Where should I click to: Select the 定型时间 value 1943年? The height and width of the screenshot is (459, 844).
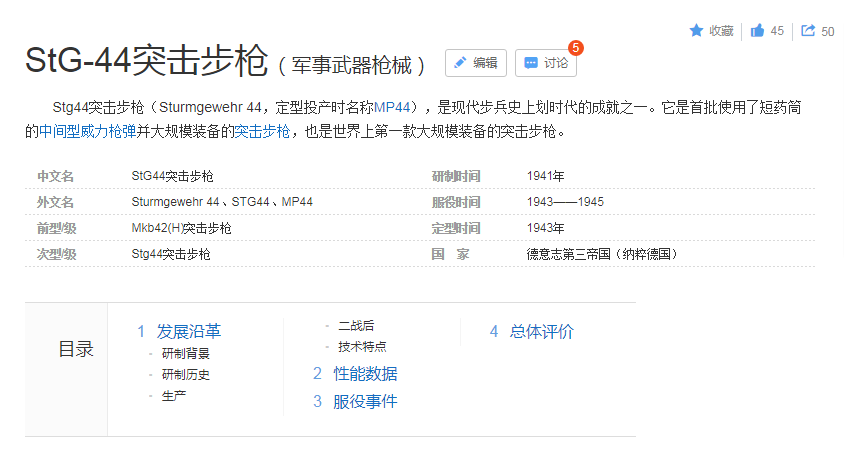(x=545, y=228)
